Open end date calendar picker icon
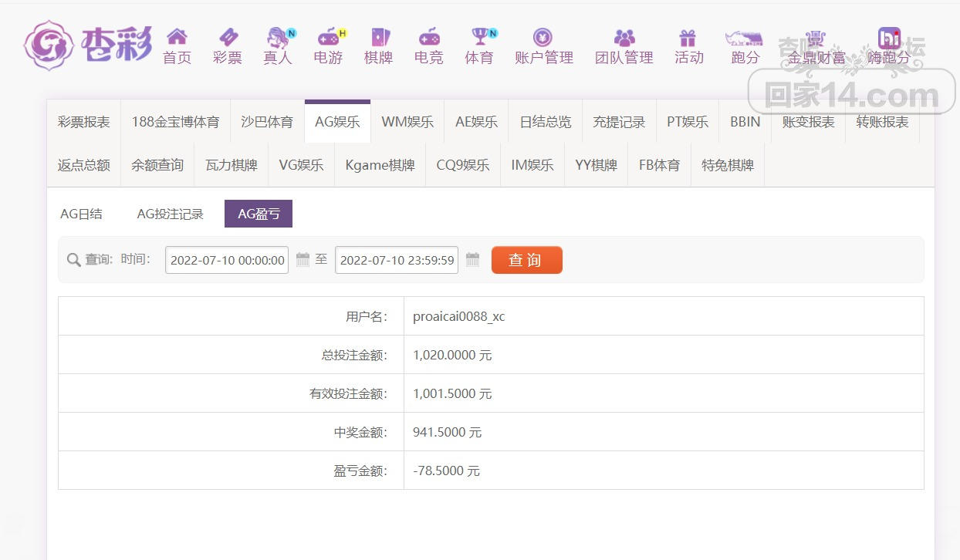Image resolution: width=960 pixels, height=560 pixels. 472,260
